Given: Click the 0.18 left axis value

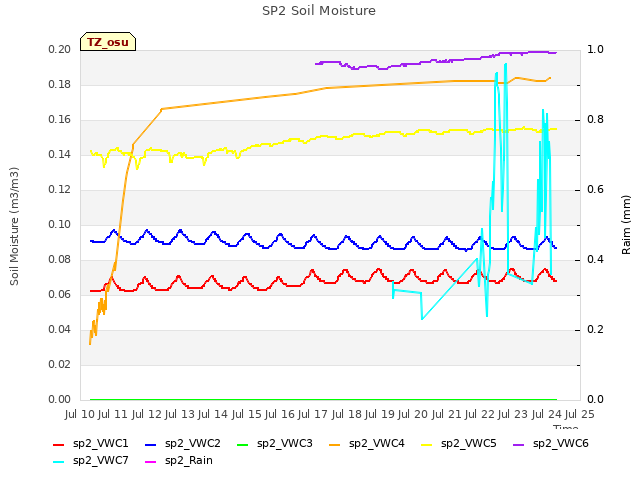Looking at the screenshot, I should (x=60, y=84).
